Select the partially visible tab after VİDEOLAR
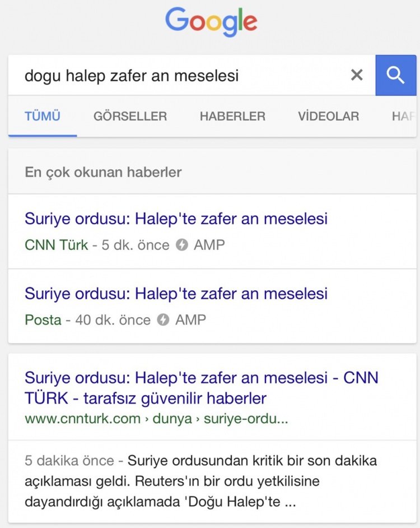The width and height of the screenshot is (420, 528). click(x=403, y=117)
